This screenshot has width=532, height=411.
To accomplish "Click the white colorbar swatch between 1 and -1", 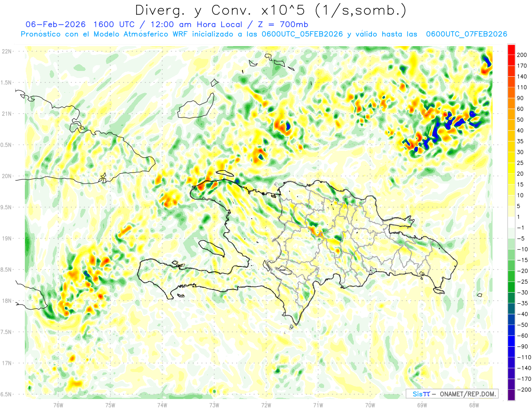I will pyautogui.click(x=511, y=223).
